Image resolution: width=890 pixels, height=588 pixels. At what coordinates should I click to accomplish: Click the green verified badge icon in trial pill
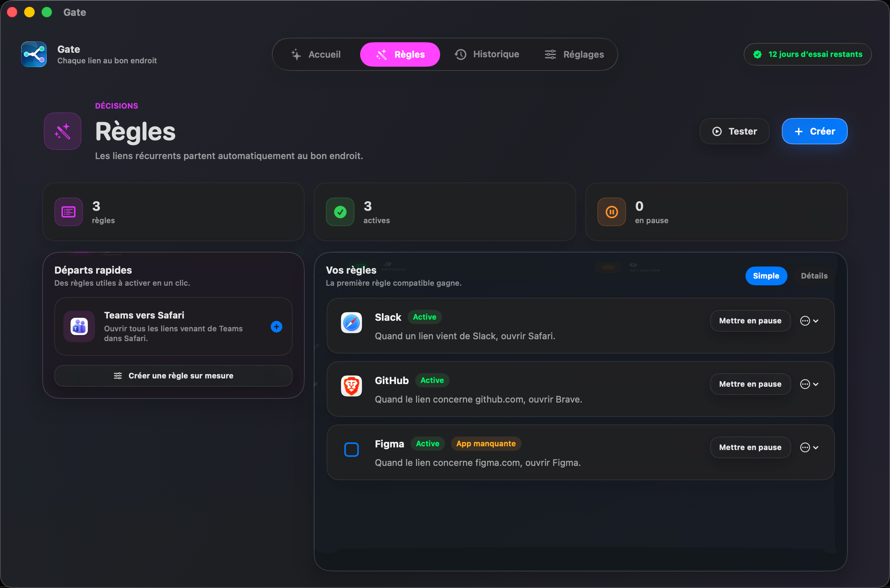coord(757,54)
